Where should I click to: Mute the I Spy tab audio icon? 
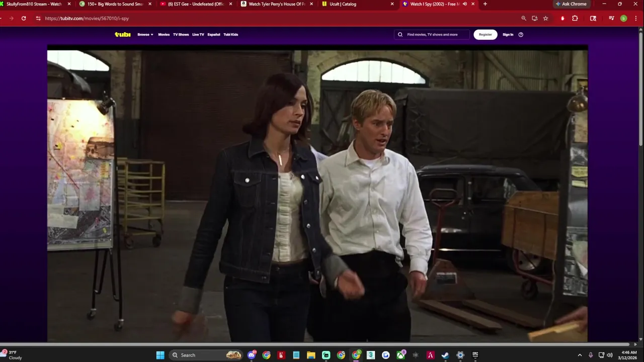click(465, 4)
